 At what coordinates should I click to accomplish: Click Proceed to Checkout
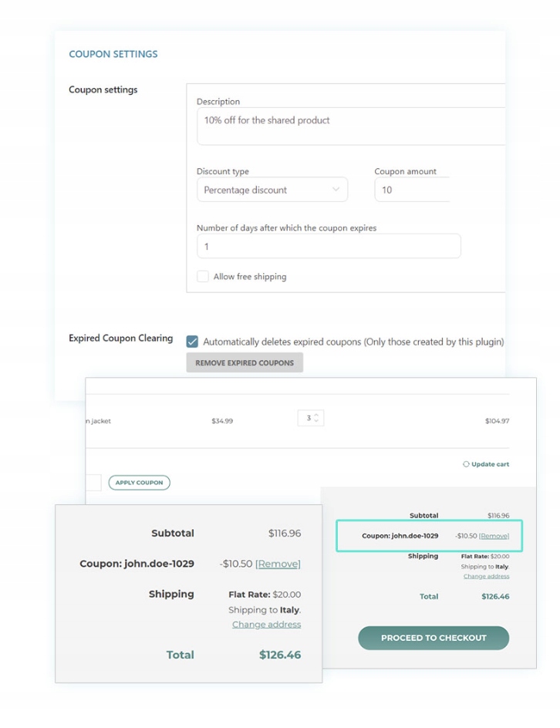pos(433,638)
